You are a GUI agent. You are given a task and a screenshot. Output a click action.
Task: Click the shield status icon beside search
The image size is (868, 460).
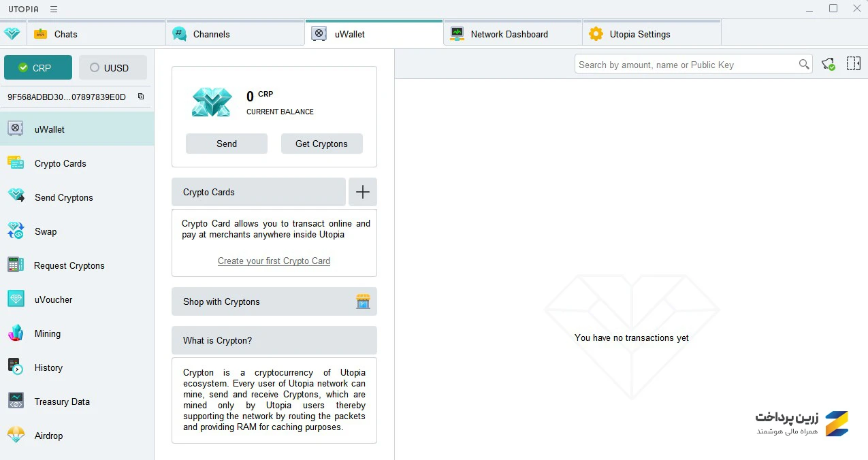(828, 64)
